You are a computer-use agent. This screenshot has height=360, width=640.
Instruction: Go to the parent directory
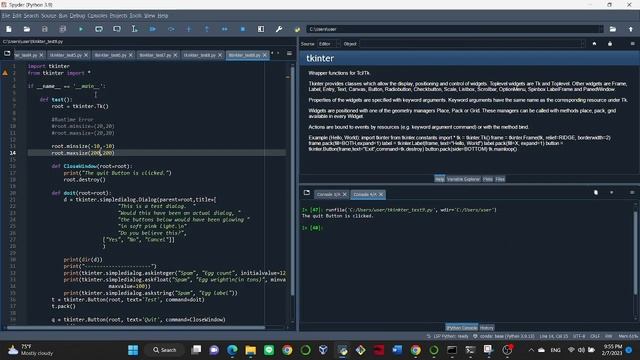[631, 29]
